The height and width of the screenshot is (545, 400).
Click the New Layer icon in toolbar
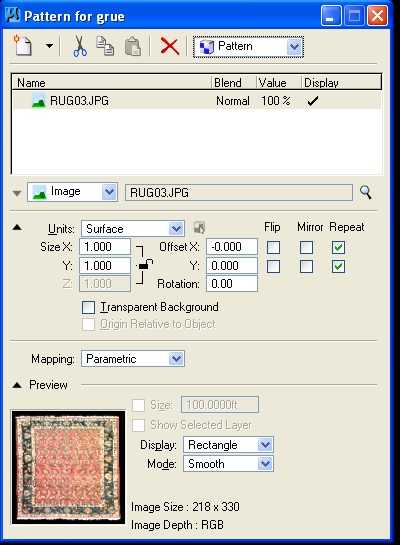tap(23, 46)
